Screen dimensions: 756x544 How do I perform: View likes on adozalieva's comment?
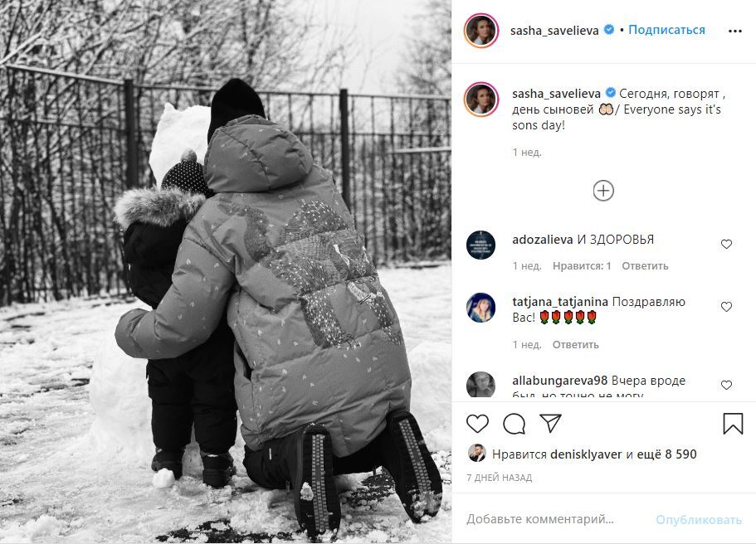[582, 266]
